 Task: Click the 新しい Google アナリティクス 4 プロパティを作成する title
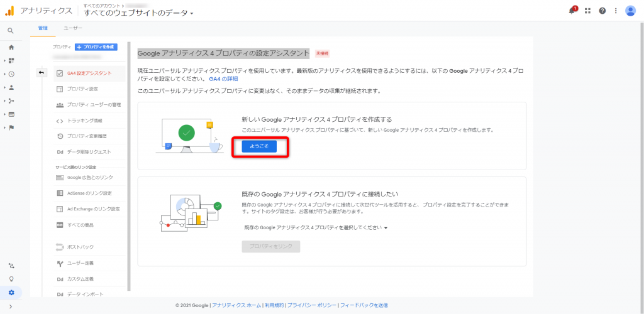point(317,119)
